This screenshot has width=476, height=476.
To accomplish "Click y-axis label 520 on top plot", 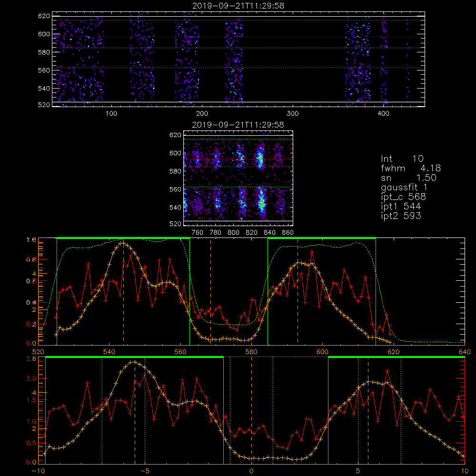I will click(44, 105).
